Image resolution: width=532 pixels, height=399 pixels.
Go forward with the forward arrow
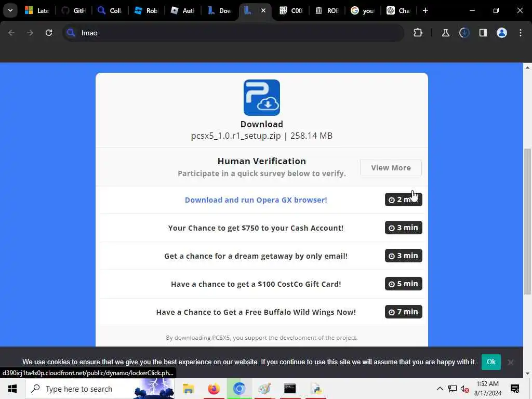[x=30, y=33]
